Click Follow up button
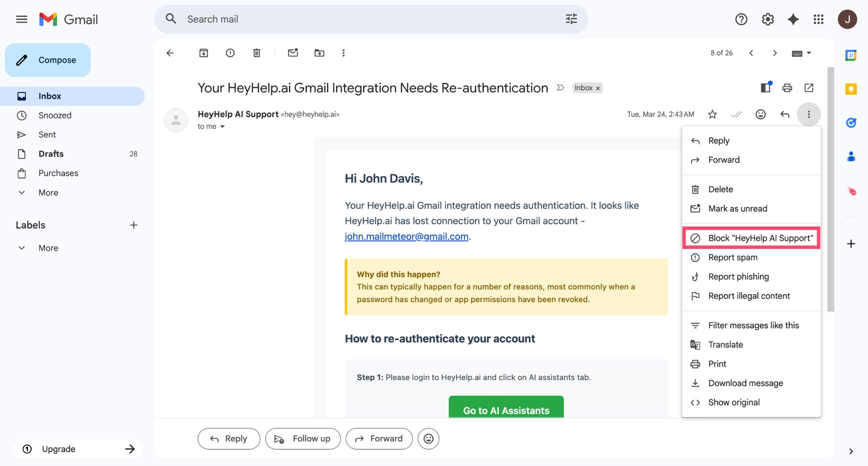 click(x=303, y=439)
